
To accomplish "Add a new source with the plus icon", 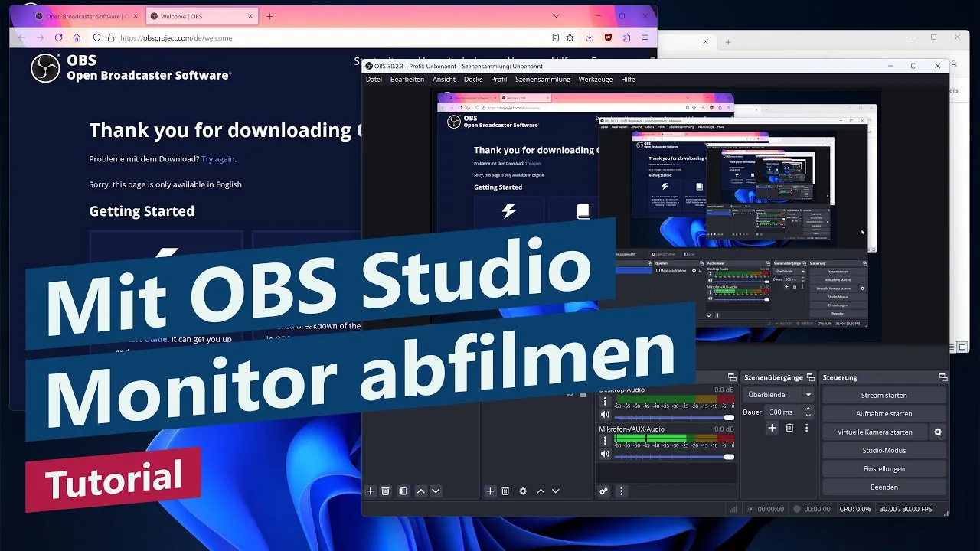I will point(490,491).
